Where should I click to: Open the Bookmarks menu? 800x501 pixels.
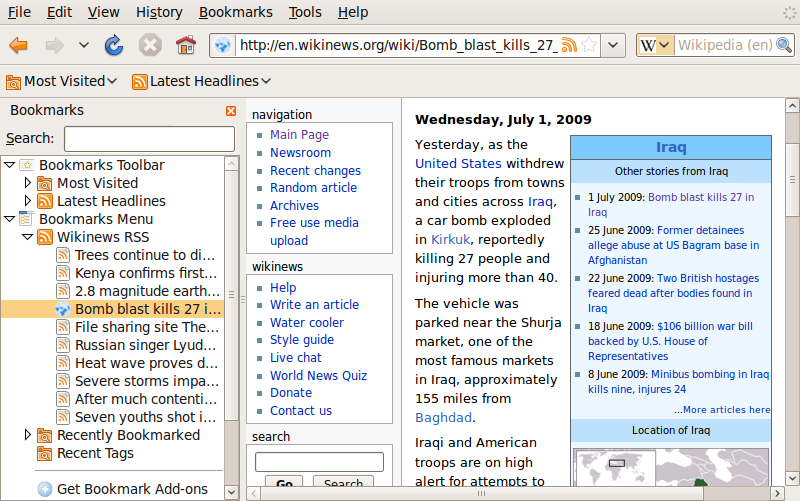click(235, 12)
